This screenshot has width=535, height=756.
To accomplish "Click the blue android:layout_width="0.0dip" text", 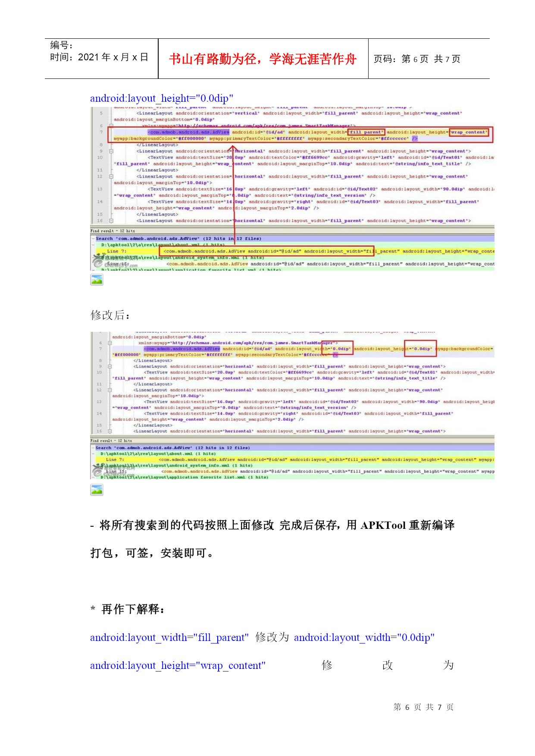I will point(364,638).
